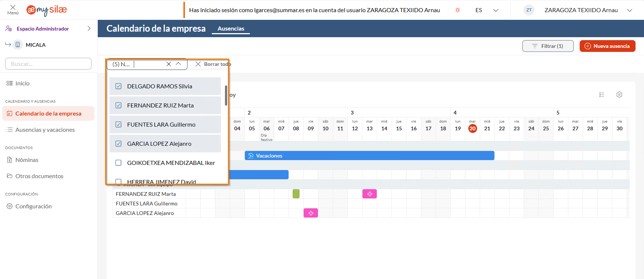Viewport: 644px width, 279px height.
Task: Uncheck FUENTES LARA Guillermo
Action: point(118,124)
